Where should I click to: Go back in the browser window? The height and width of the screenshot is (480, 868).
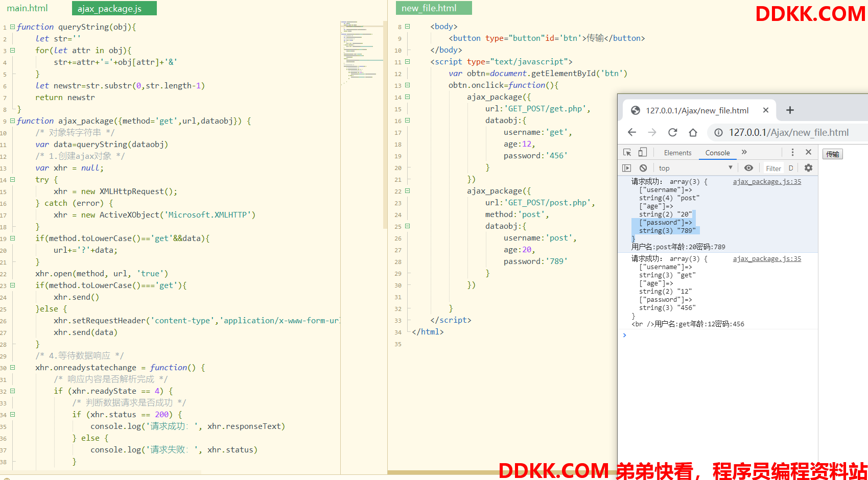(632, 132)
